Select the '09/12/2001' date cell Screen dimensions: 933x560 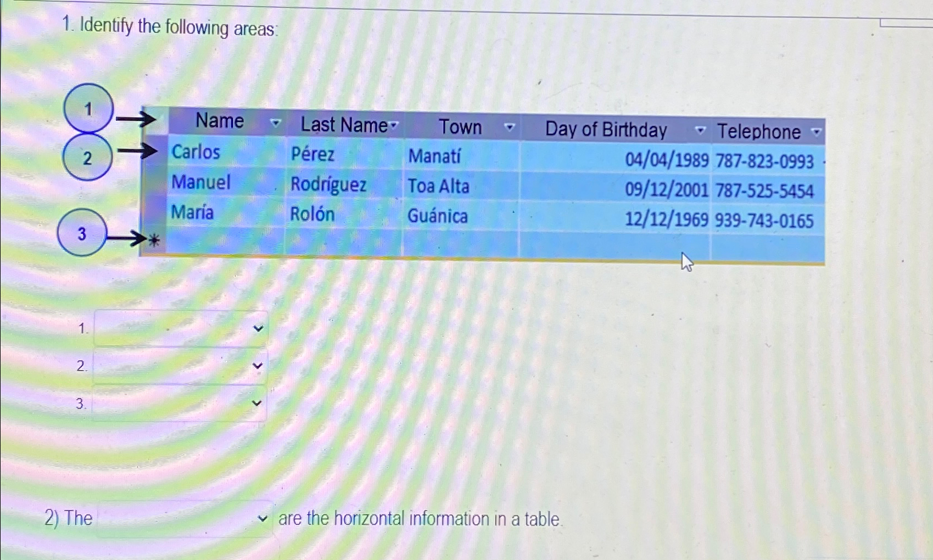pyautogui.click(x=615, y=189)
